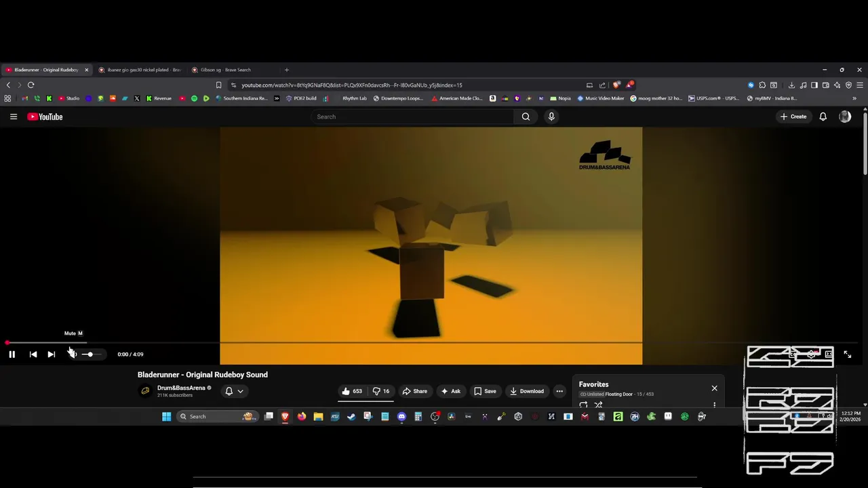This screenshot has width=868, height=488.
Task: Open Favorites playlist three-dot options
Action: (x=714, y=405)
